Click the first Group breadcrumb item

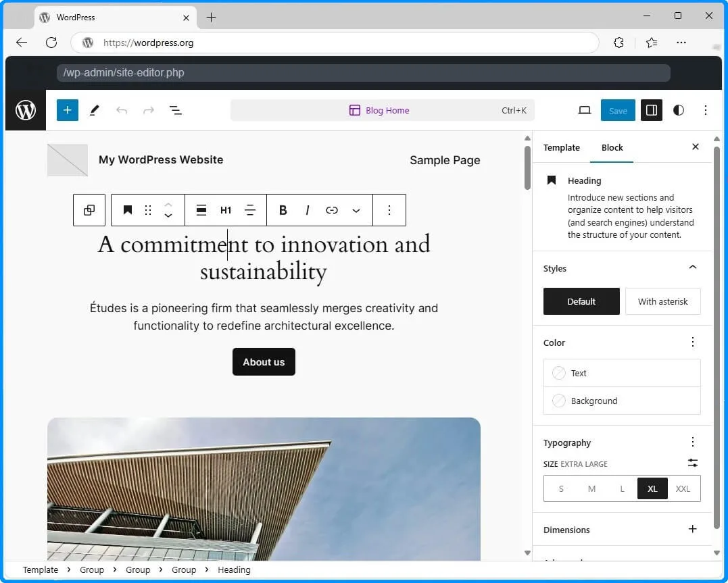point(91,569)
